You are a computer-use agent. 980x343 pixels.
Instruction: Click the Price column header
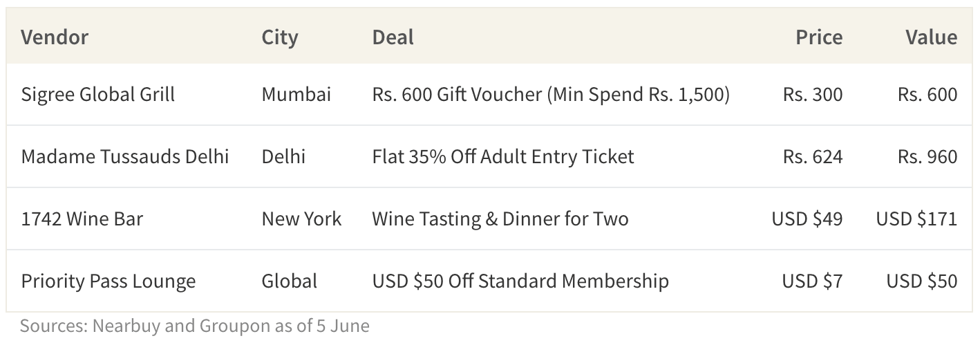point(819,37)
